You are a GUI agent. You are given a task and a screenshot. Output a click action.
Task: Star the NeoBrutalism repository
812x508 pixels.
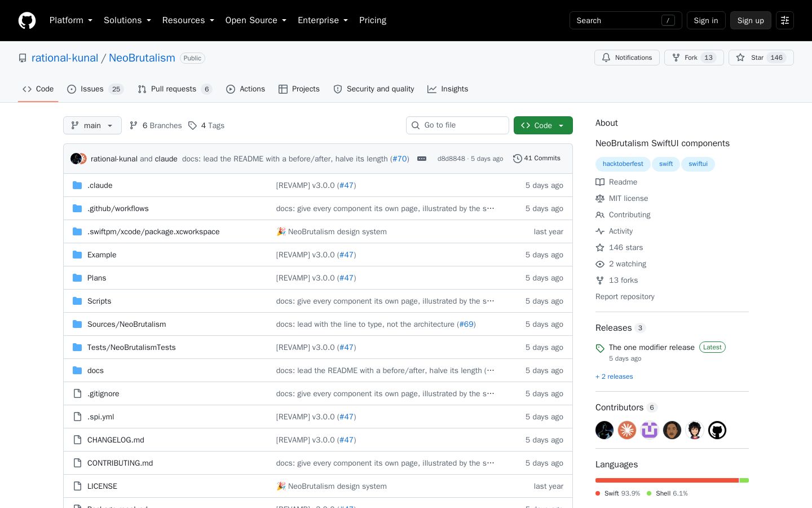[761, 58]
